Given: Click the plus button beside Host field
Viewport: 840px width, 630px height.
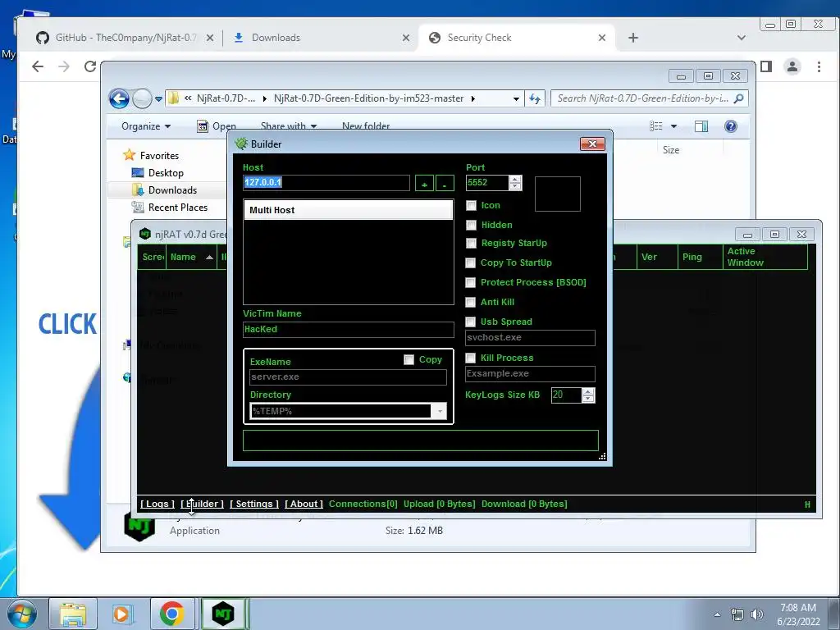Looking at the screenshot, I should [424, 183].
